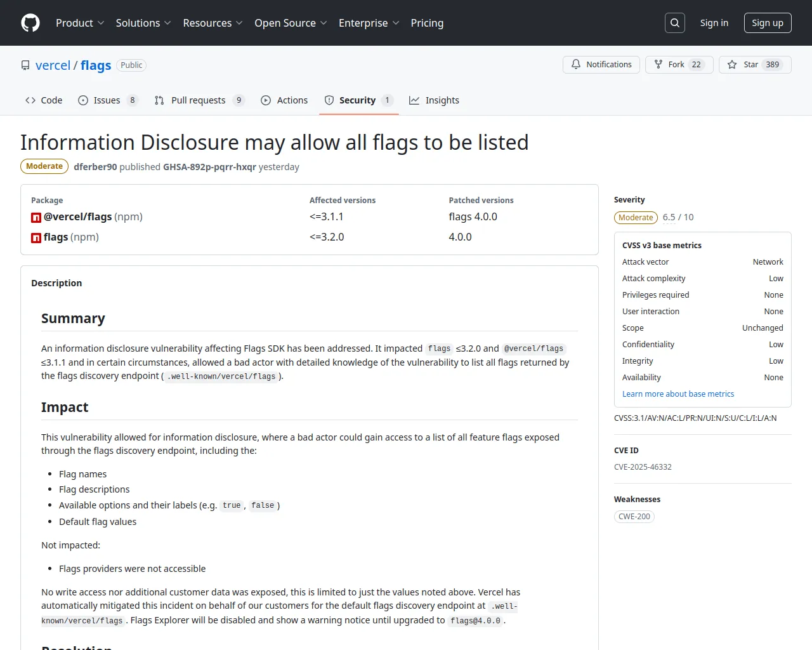Click the Code brackets icon

click(30, 100)
